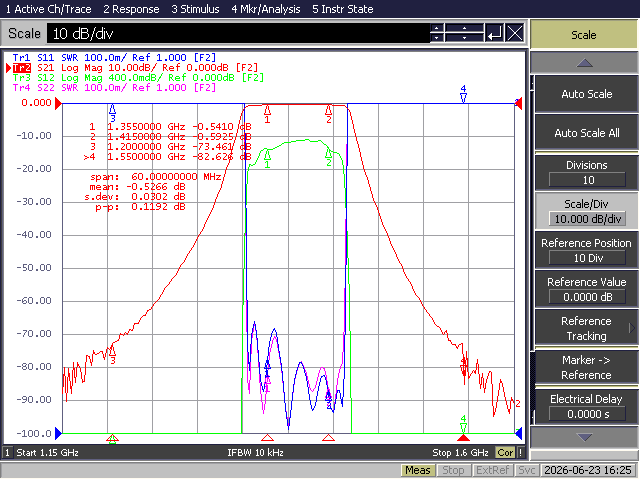640x480 pixels.
Task: Open the Mkr/Analysis menu
Action: click(266, 9)
